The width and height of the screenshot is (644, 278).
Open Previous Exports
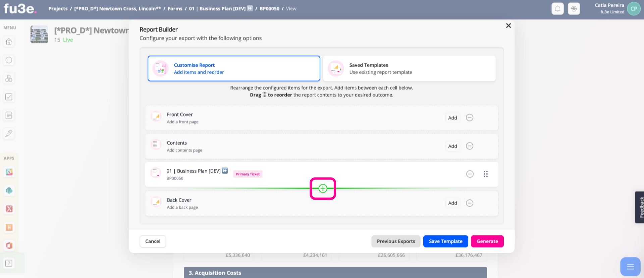[x=396, y=241]
